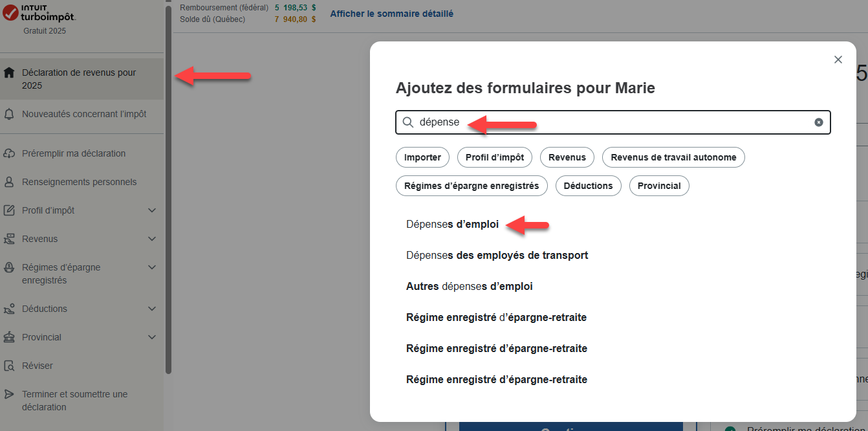Viewport: 868px width, 431px height.
Task: Select Dépenses des employés de transport result
Action: pos(497,255)
